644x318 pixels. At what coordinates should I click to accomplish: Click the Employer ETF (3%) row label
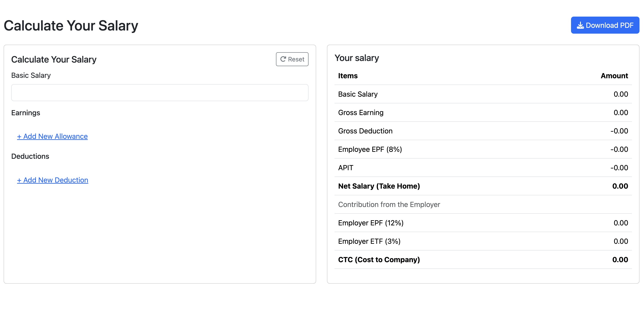369,241
